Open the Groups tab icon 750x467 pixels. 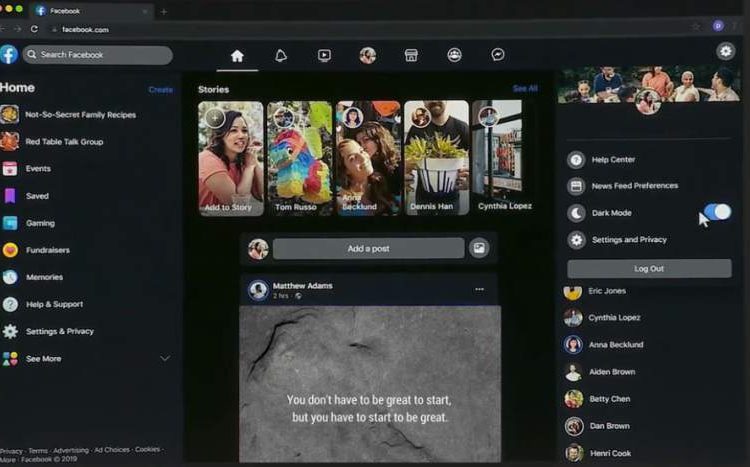(454, 55)
